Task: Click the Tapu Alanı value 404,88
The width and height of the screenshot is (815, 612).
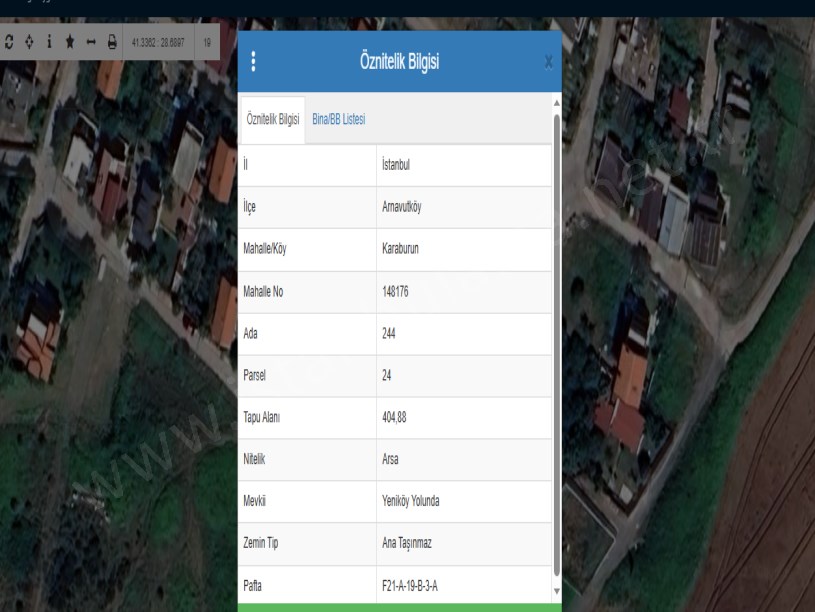Action: pos(397,417)
